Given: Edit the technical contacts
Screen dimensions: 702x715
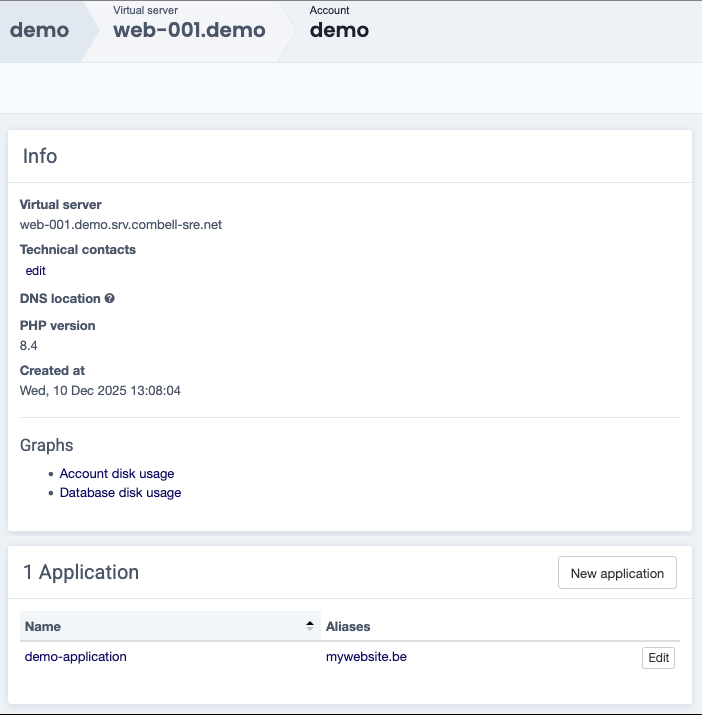Looking at the screenshot, I should [36, 271].
